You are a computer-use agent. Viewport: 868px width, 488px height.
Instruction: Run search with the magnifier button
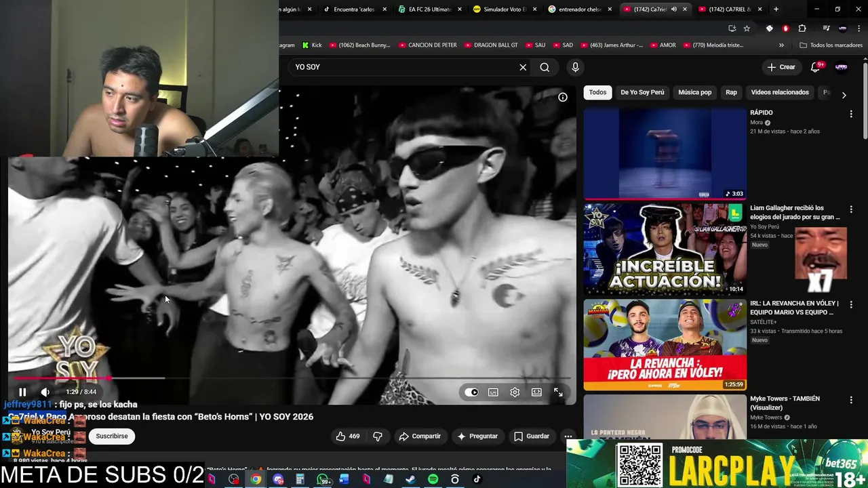coord(545,67)
